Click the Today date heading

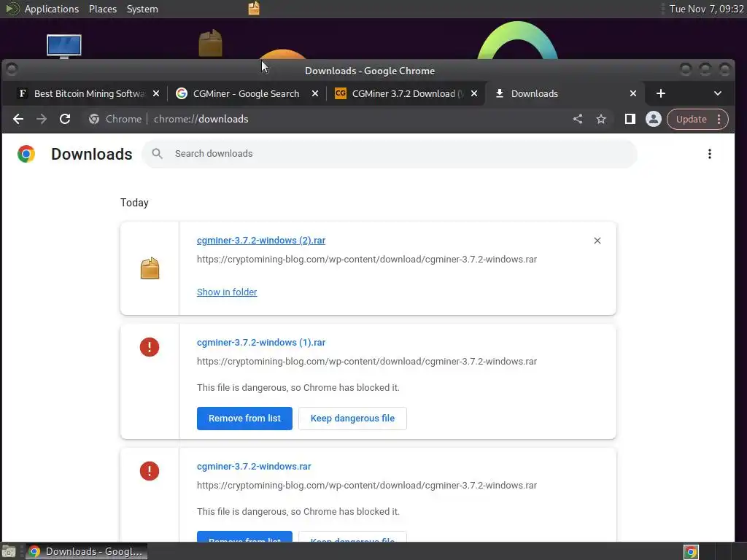tap(134, 203)
